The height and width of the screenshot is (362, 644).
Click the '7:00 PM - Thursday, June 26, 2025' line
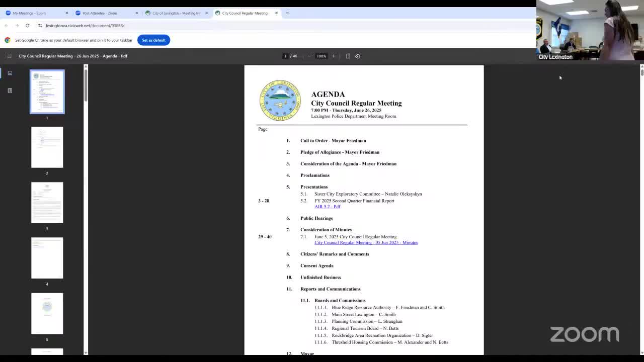[346, 110]
